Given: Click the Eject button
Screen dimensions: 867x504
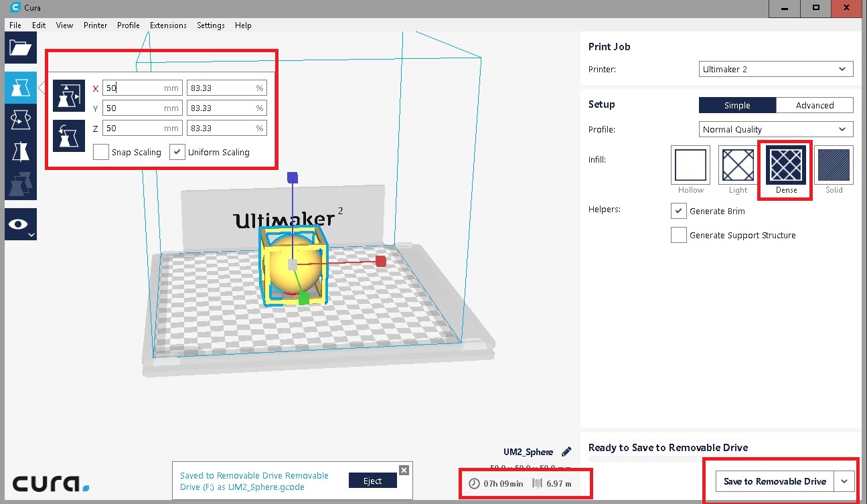Looking at the screenshot, I should tap(373, 481).
